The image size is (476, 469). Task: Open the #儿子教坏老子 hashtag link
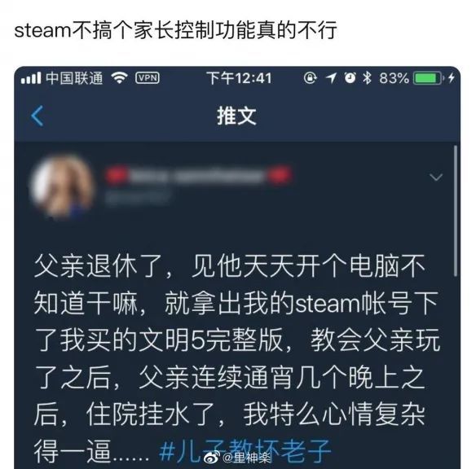[245, 452]
